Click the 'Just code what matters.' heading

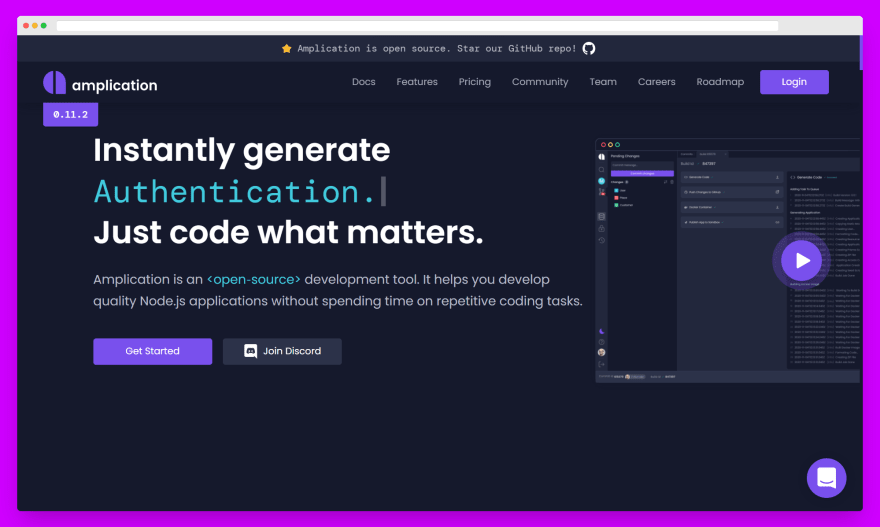[x=288, y=232]
